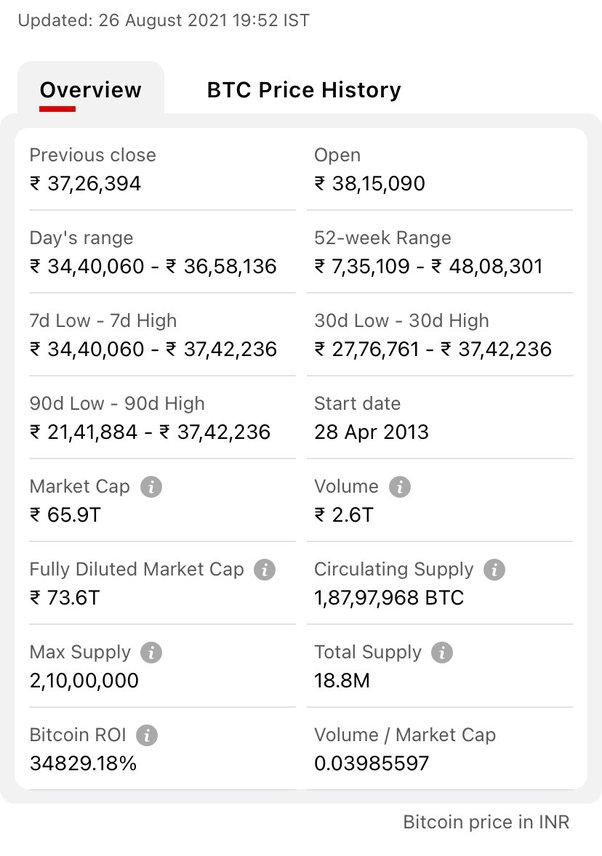Tap the 52-week Range values
Viewport: 602px width, 856px height.
pyautogui.click(x=428, y=266)
